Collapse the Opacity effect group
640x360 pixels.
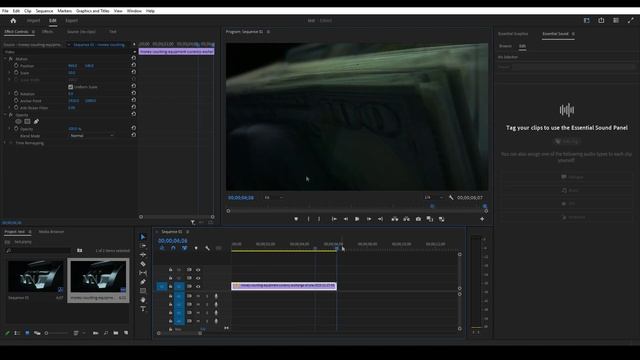(x=5, y=115)
